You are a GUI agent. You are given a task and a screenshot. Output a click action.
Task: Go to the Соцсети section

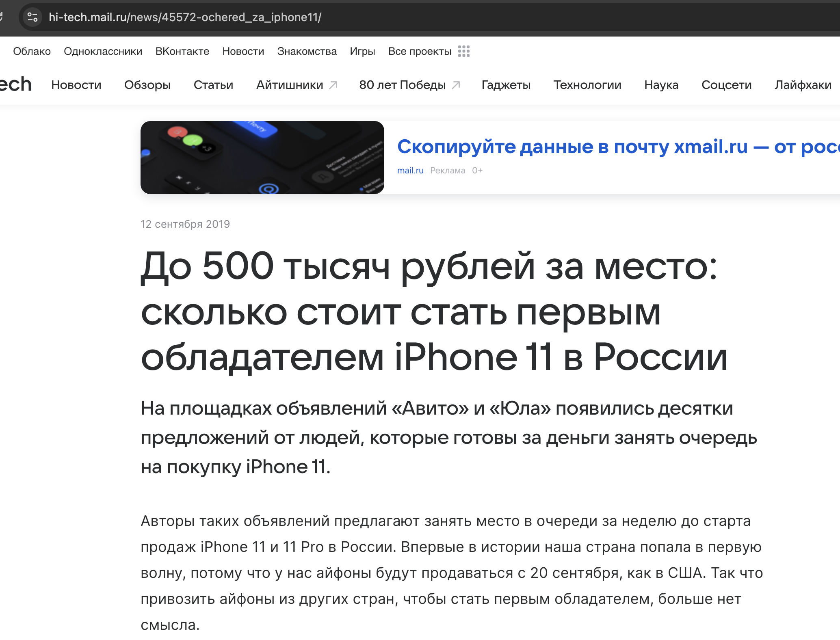point(726,84)
